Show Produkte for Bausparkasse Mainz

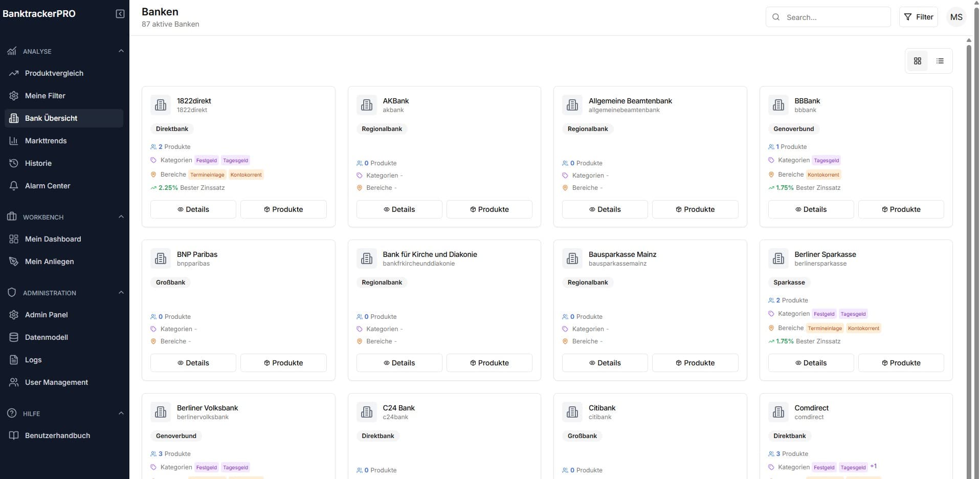(x=695, y=363)
